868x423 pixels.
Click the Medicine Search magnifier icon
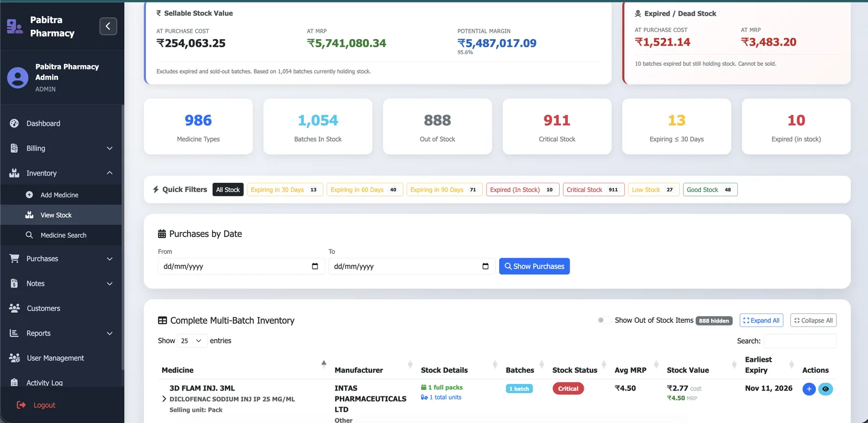click(29, 235)
